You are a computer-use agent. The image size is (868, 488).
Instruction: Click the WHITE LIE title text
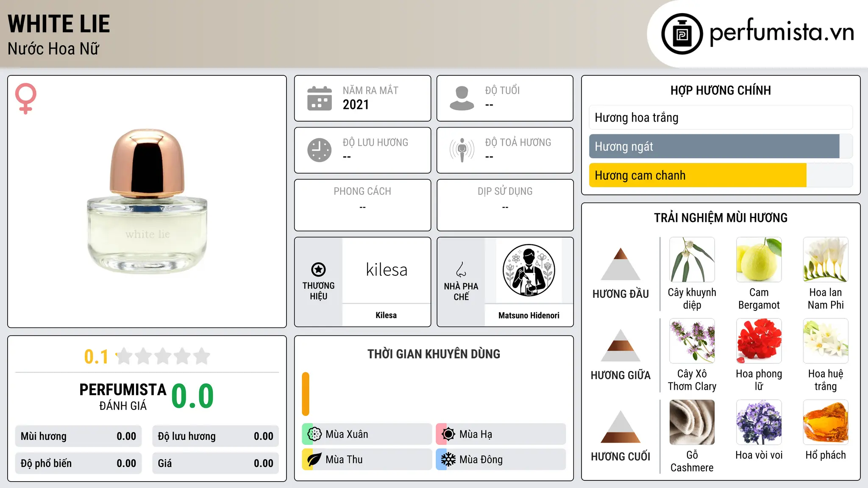[x=59, y=24]
